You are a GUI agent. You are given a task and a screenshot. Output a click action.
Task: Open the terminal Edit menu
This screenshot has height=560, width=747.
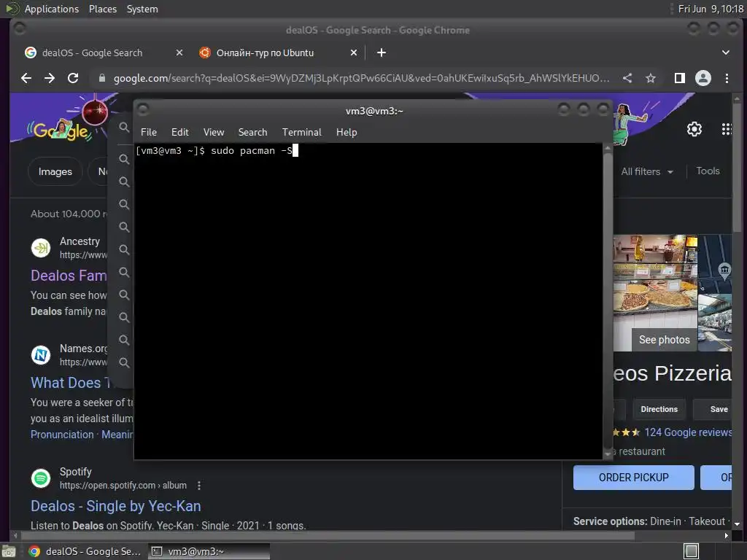[x=179, y=133]
